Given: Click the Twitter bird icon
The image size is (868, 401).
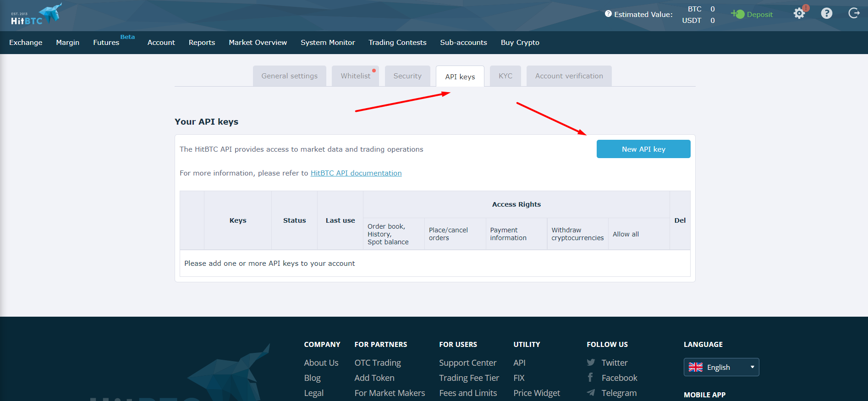Looking at the screenshot, I should [x=591, y=363].
